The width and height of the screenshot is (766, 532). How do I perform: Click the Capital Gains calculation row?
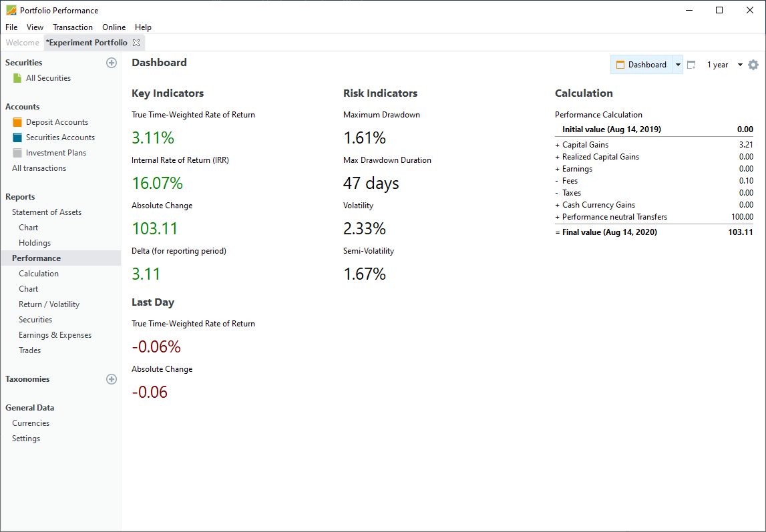[x=654, y=144]
